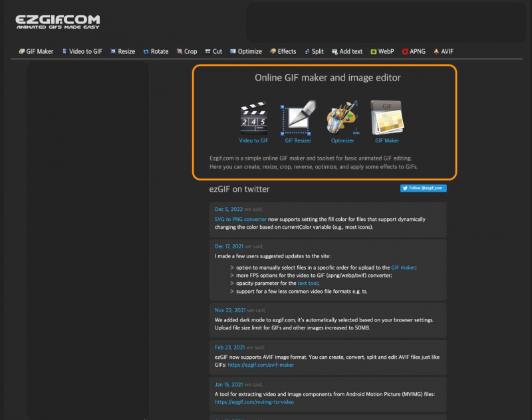The height and width of the screenshot is (420, 532).
Task: Open the Crop menu label
Action: (x=191, y=52)
